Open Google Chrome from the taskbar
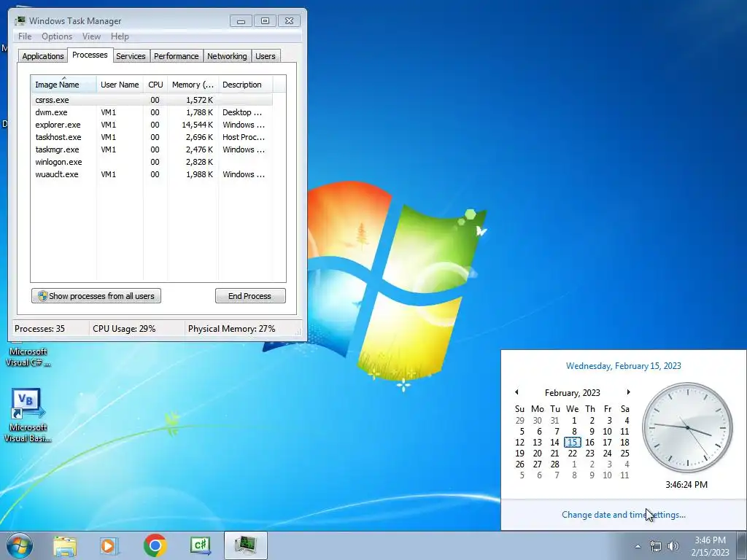This screenshot has height=560, width=747. tap(155, 545)
